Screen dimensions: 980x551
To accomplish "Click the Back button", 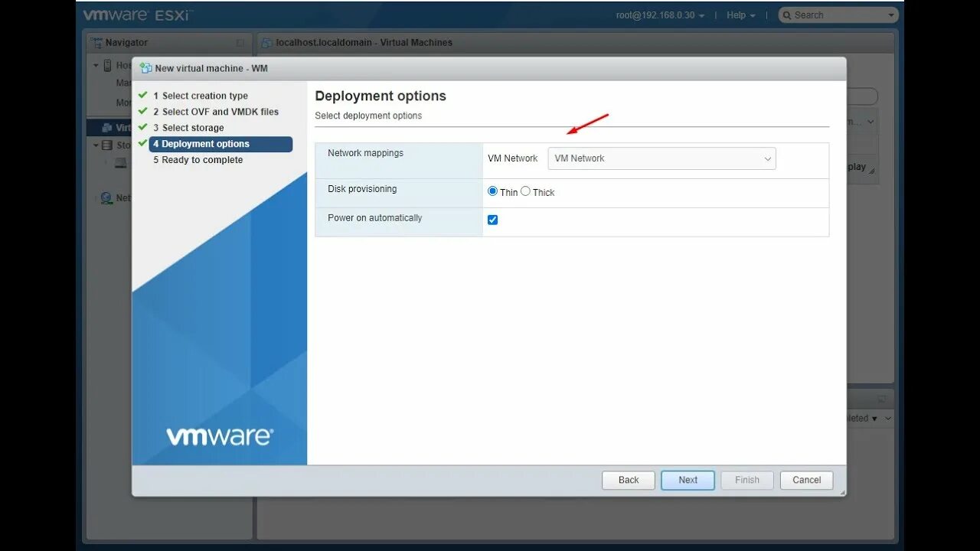I will click(x=629, y=480).
